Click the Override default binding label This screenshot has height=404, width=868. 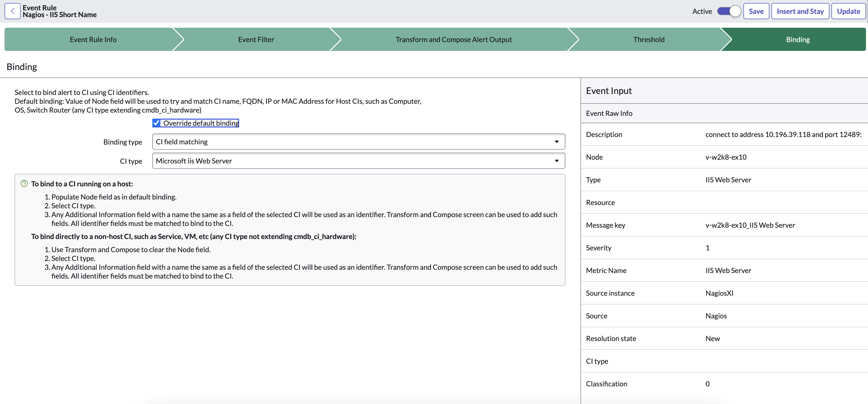[x=201, y=123]
